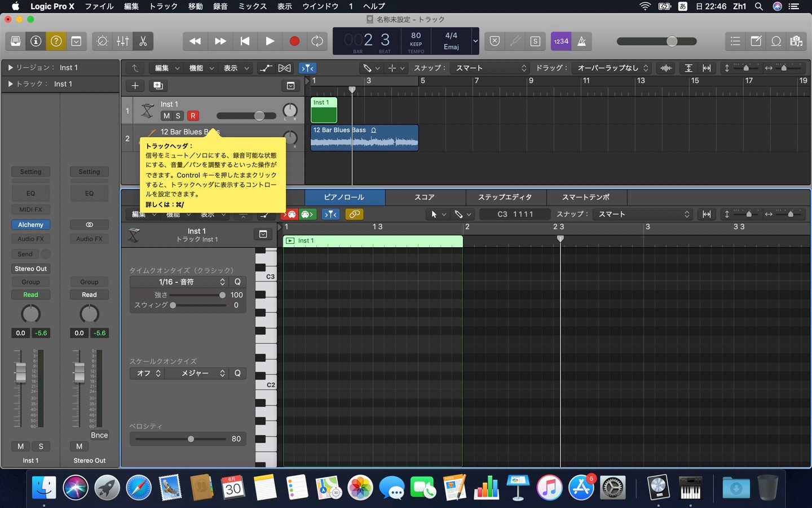Open the Note Pads button at top right

point(756,41)
